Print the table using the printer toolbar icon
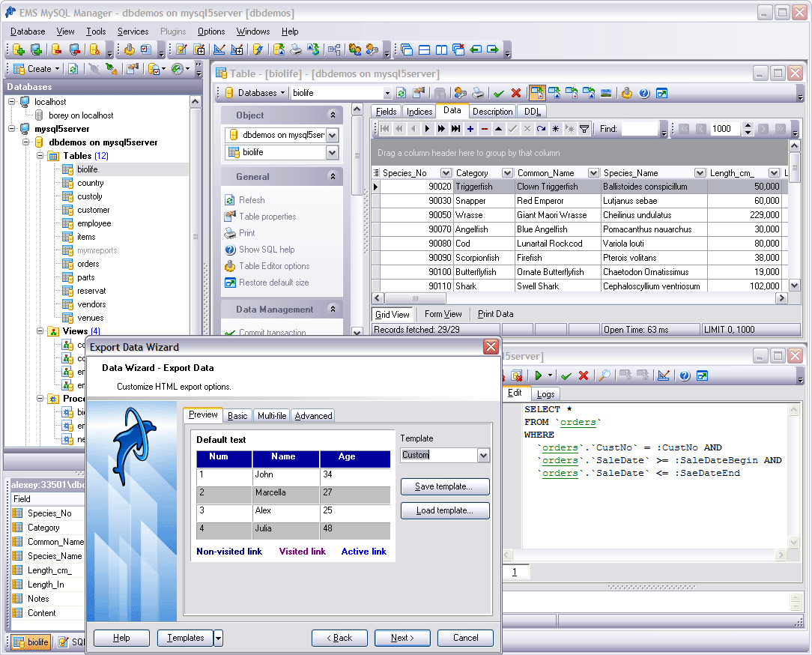This screenshot has width=812, height=655. (x=477, y=92)
